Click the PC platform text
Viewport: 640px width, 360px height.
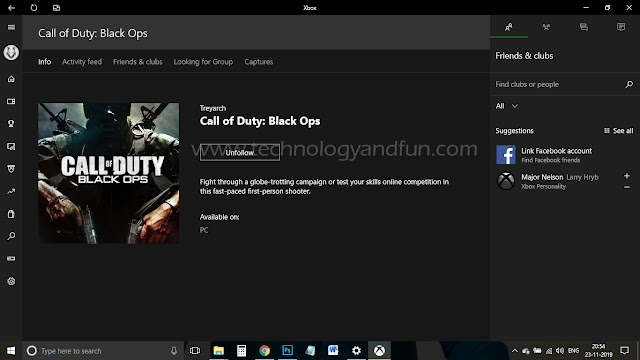[x=204, y=230]
